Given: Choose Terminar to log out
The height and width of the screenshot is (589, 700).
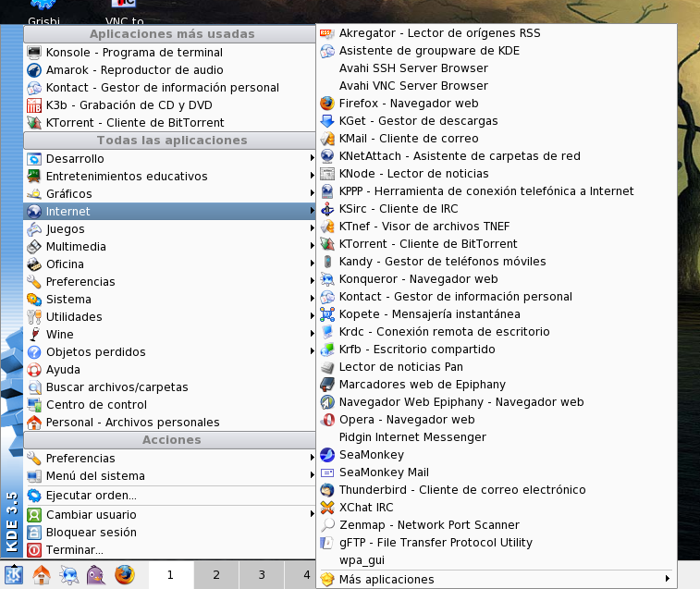Looking at the screenshot, I should click(x=169, y=550).
